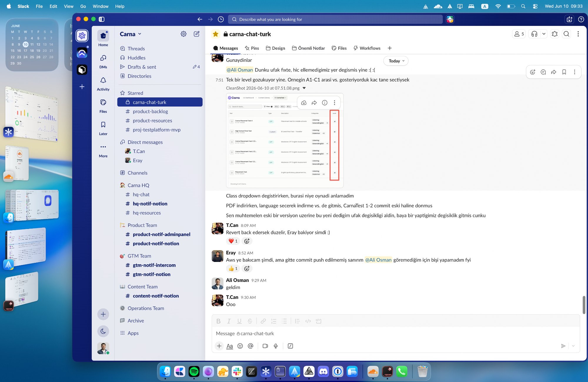This screenshot has height=382, width=588.
Task: Open channel more actions menu
Action: pos(578,34)
